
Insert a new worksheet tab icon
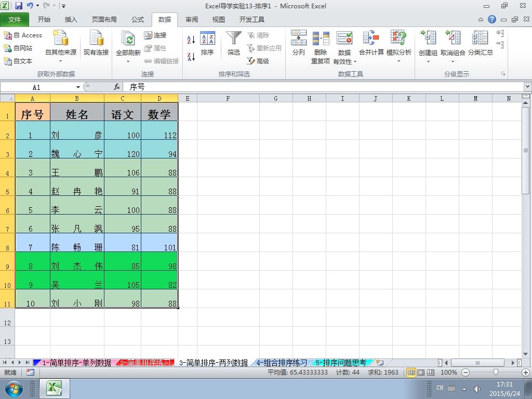click(x=380, y=363)
